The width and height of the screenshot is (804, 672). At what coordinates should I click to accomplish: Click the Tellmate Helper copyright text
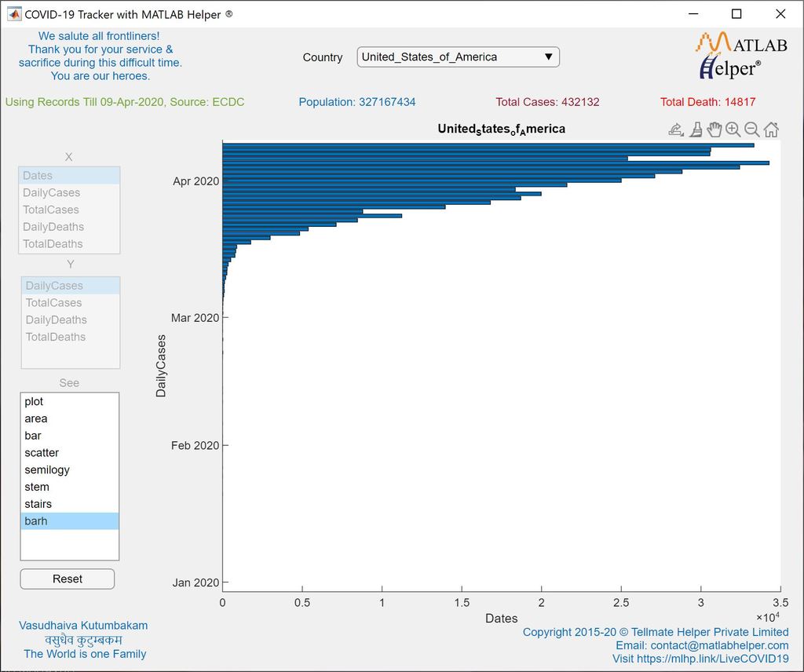pyautogui.click(x=656, y=632)
